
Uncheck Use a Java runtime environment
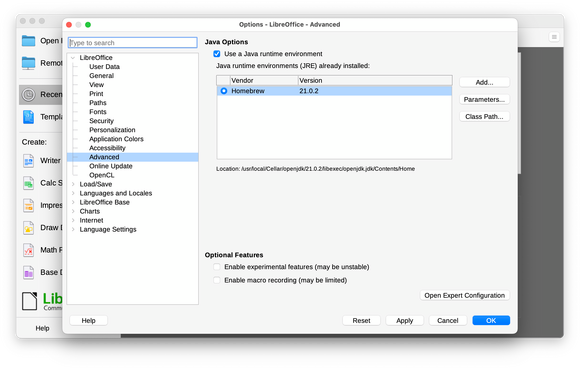click(217, 54)
